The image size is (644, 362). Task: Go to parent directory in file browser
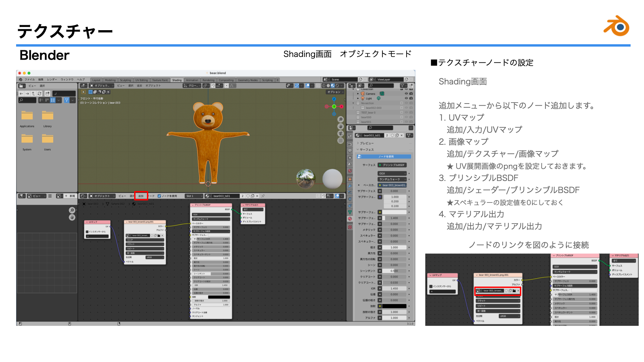pyautogui.click(x=34, y=94)
